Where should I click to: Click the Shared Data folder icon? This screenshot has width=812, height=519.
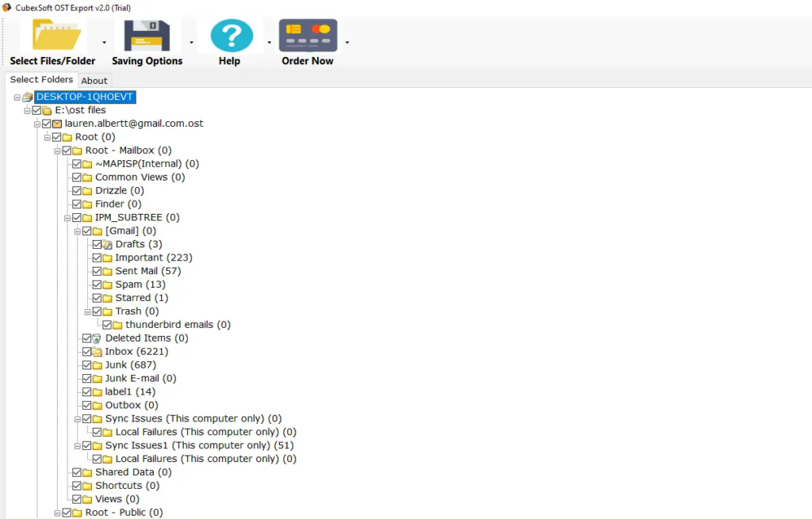pos(87,472)
